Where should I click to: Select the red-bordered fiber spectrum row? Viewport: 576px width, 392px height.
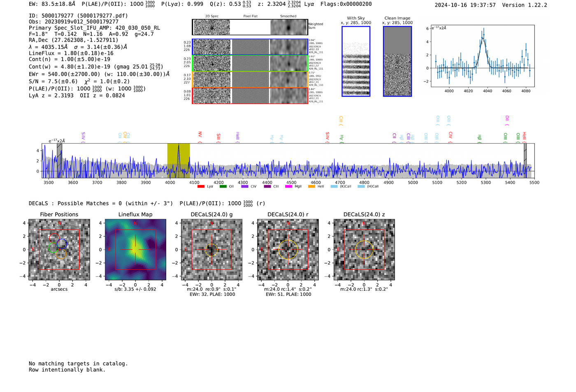point(250,95)
